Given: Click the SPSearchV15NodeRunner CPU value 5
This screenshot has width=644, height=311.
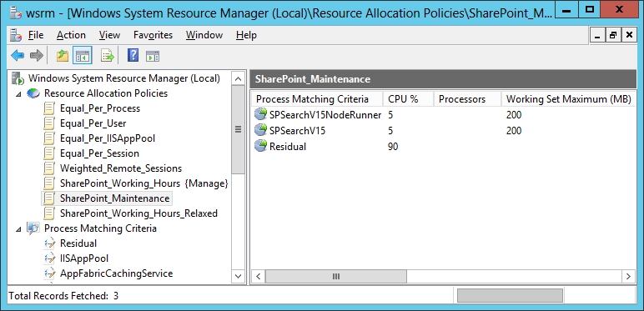Looking at the screenshot, I should point(390,115).
